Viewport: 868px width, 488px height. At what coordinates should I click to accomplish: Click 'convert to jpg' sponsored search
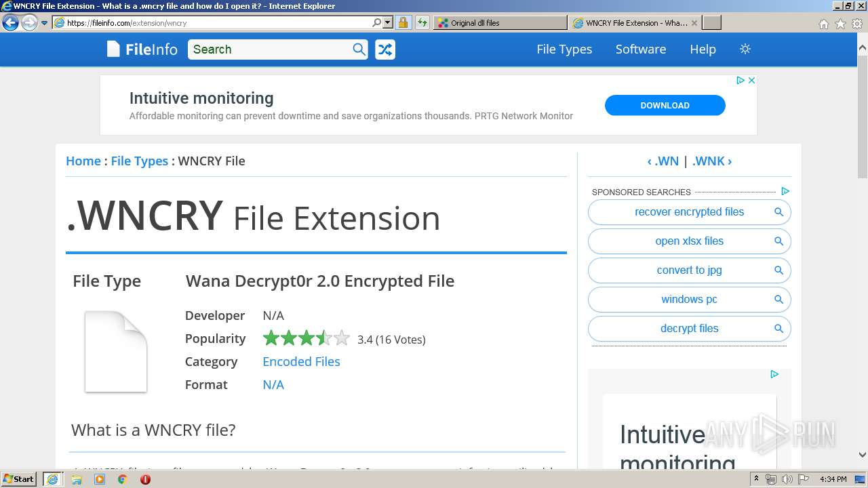tap(689, 270)
